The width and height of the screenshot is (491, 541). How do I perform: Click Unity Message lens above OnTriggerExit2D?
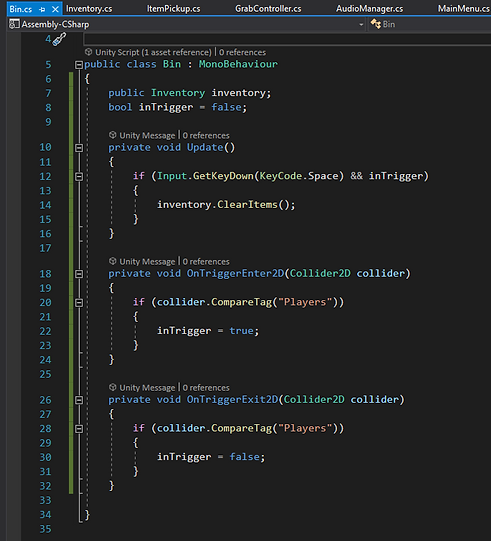[x=147, y=388]
